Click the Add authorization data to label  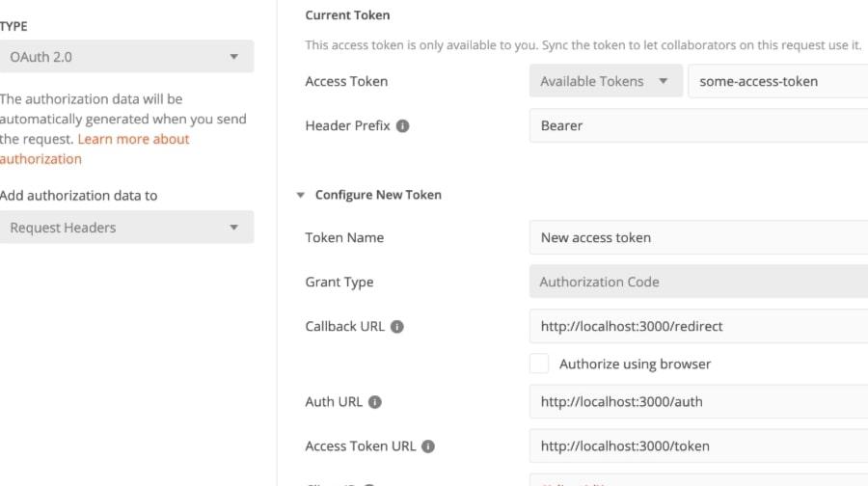[78, 196]
